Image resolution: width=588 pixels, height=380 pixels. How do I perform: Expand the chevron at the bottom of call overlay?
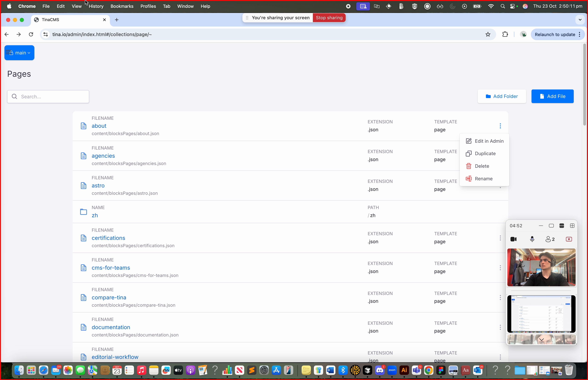coord(541,340)
